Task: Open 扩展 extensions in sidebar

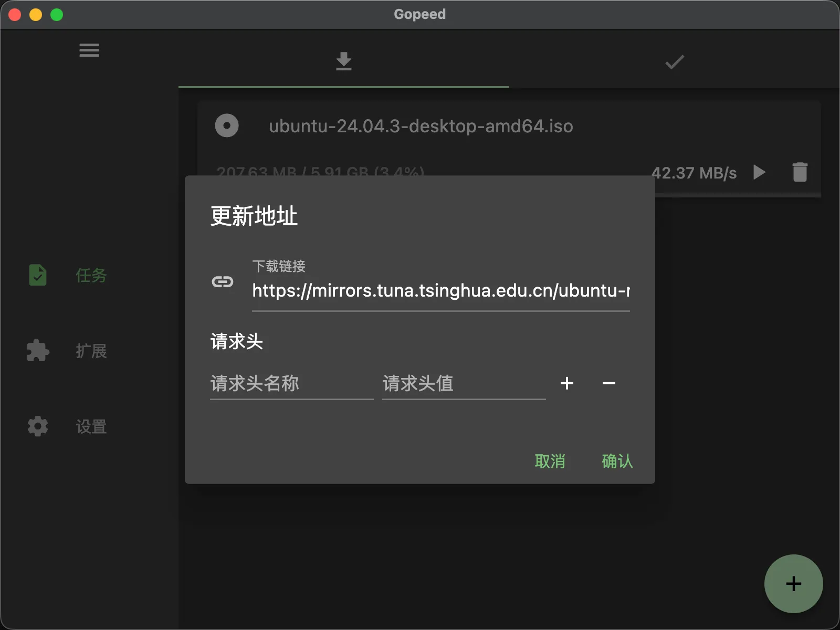Action: (91, 351)
